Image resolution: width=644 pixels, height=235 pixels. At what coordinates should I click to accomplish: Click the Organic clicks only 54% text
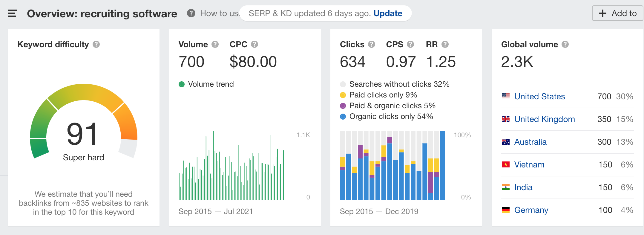(391, 116)
